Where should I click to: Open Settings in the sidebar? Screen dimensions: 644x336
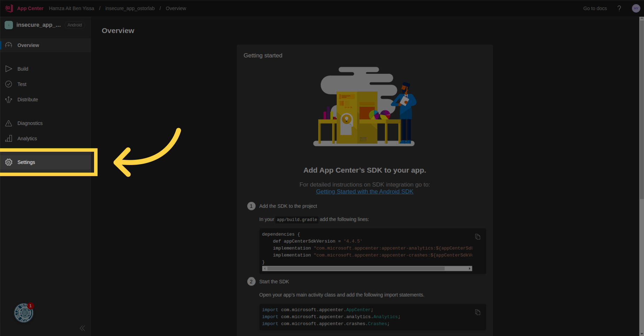click(46, 162)
